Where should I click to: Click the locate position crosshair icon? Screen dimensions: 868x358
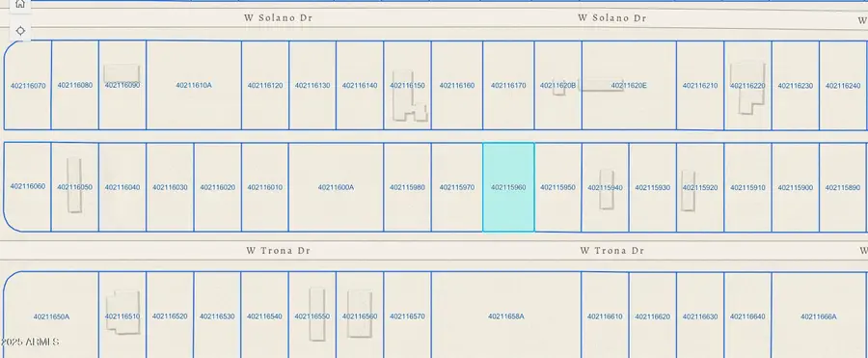(x=20, y=31)
